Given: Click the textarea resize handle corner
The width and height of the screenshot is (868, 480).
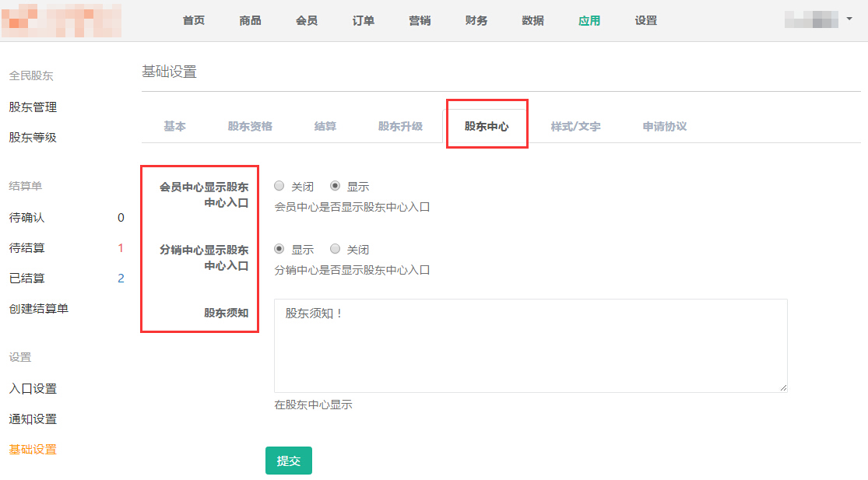Looking at the screenshot, I should tap(782, 387).
